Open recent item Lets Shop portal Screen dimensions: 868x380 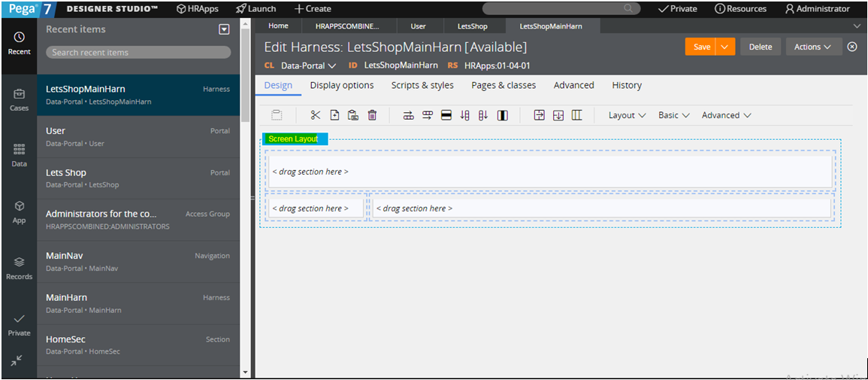(x=138, y=178)
